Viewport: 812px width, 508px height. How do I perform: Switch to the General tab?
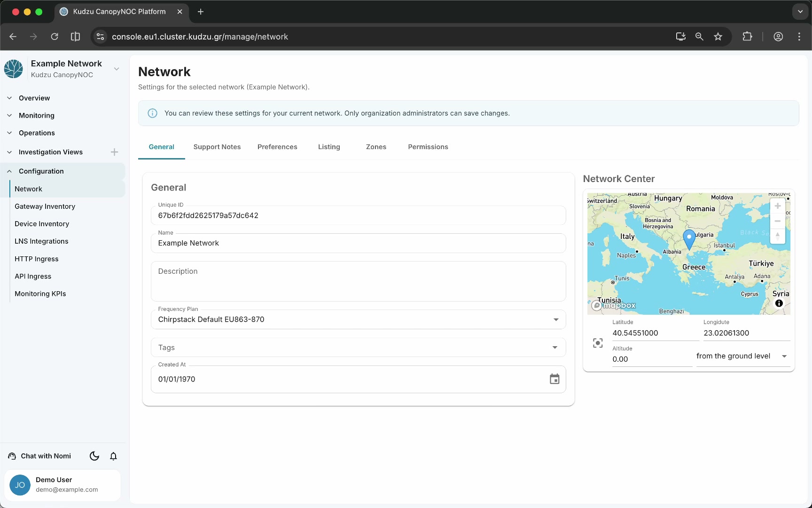[x=162, y=147]
